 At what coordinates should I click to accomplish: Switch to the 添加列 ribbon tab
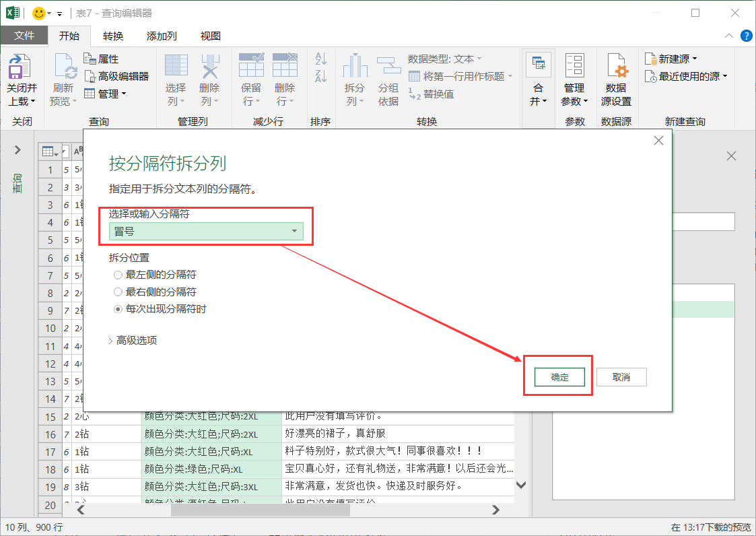[x=162, y=36]
